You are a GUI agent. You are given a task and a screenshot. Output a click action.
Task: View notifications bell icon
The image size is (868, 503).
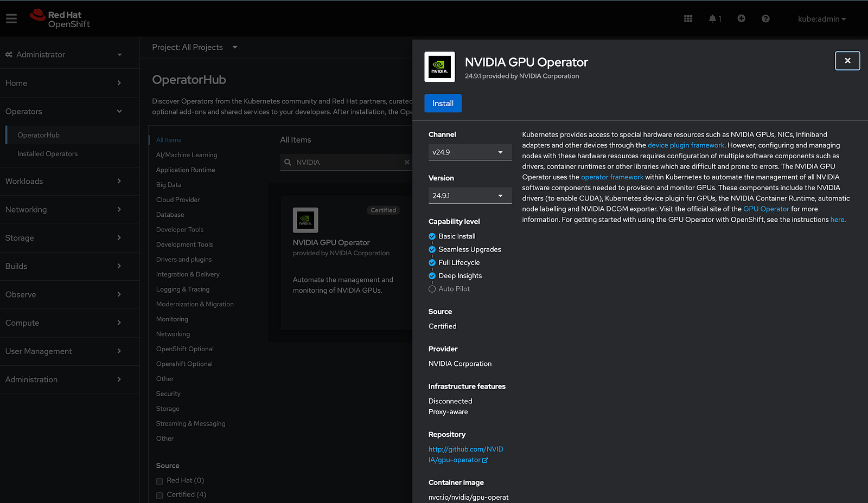[x=712, y=19]
